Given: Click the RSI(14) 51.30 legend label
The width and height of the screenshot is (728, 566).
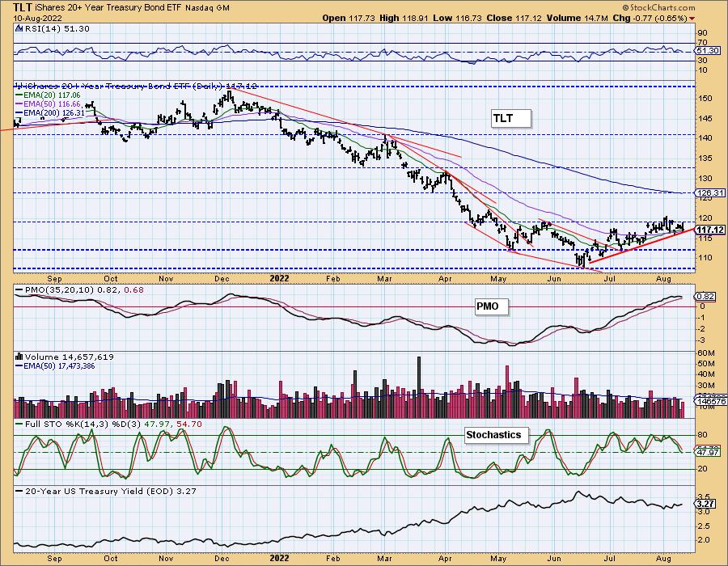Looking at the screenshot, I should click(57, 28).
